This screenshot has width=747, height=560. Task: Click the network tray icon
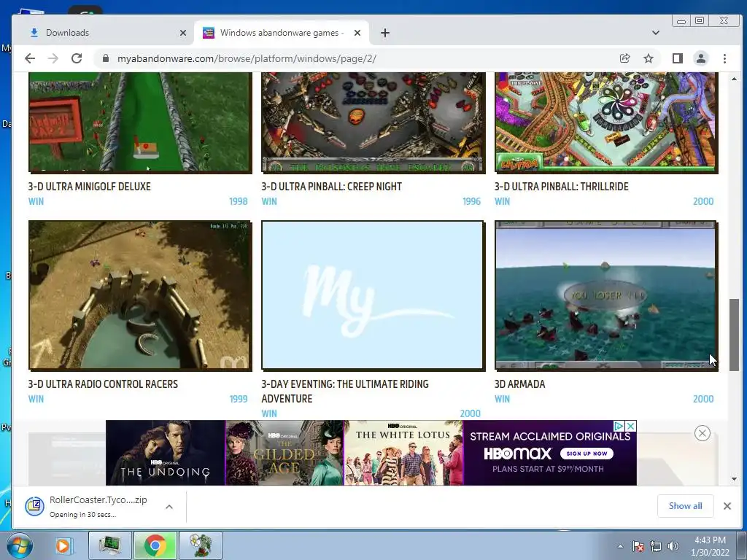[x=656, y=546]
